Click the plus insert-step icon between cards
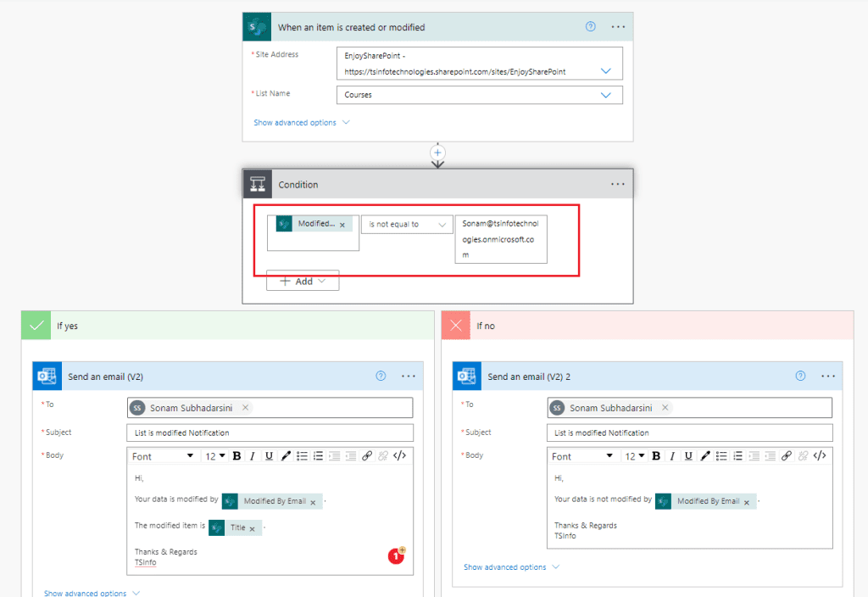The height and width of the screenshot is (597, 868). point(437,153)
